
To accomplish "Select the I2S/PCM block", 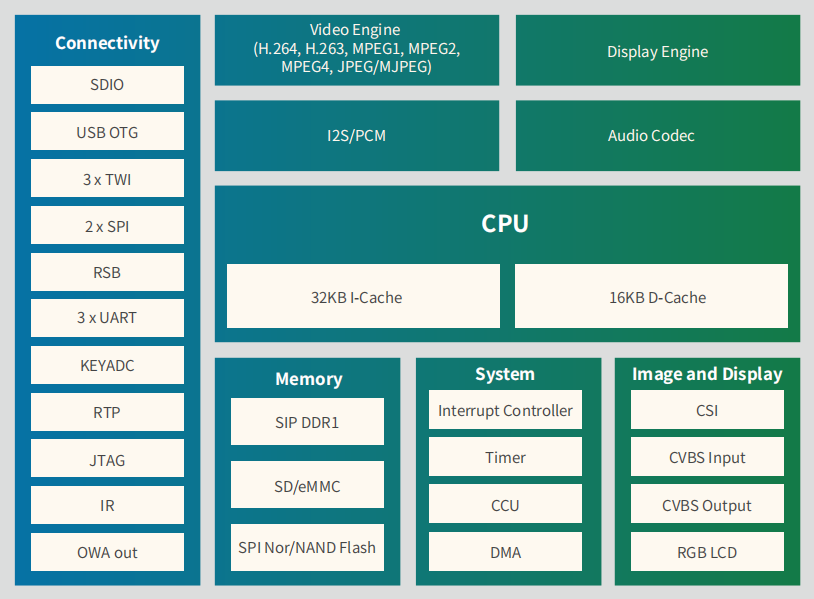I will 357,135.
